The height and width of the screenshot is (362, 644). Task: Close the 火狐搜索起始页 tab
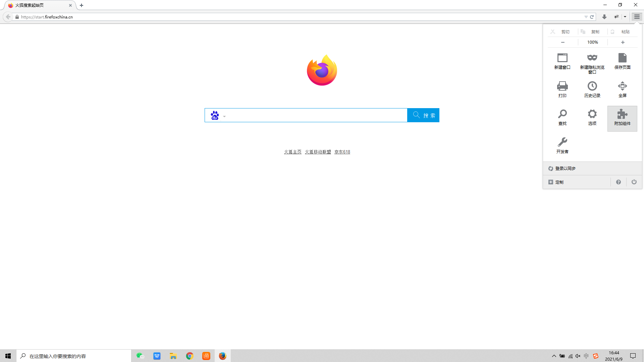(70, 5)
